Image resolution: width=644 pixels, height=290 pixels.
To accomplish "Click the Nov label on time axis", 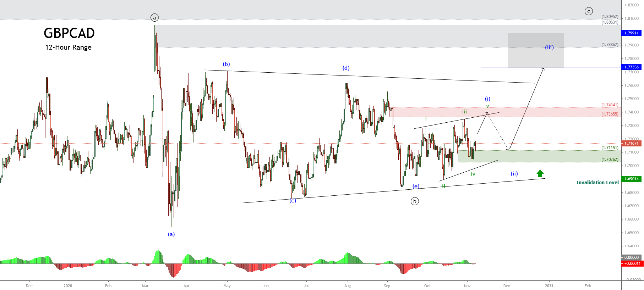I will 467,286.
